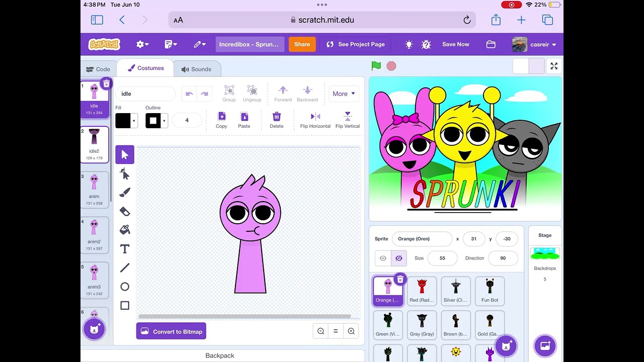Open Choose a Costume cat button
The height and width of the screenshot is (362, 644).
pyautogui.click(x=94, y=330)
